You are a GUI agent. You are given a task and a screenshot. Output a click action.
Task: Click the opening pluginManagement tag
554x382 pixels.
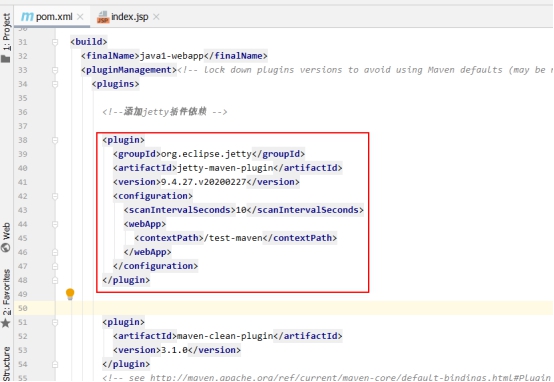click(x=129, y=70)
